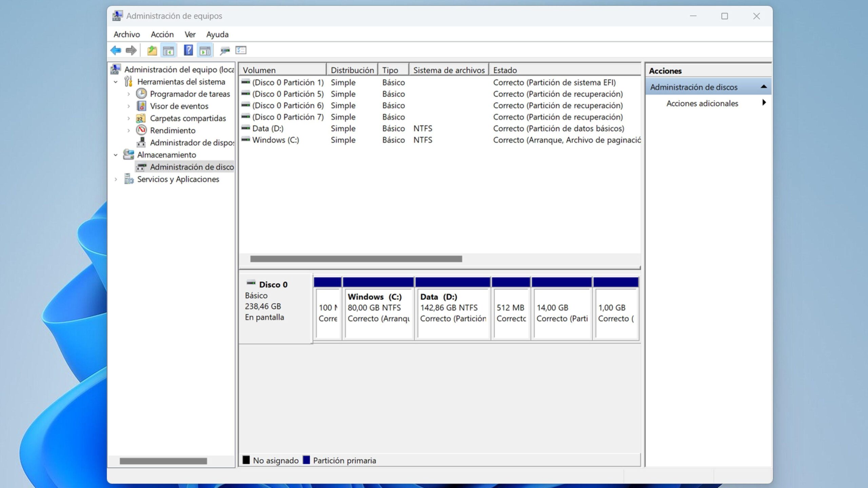Click the connect-to-disk toolbar icon
868x488 pixels.
(224, 50)
